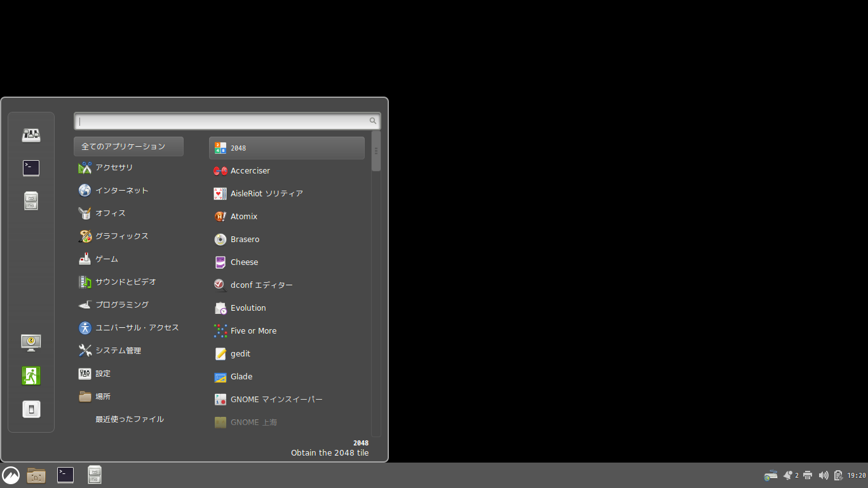
Task: Open Brasero disc burner
Action: (x=287, y=239)
